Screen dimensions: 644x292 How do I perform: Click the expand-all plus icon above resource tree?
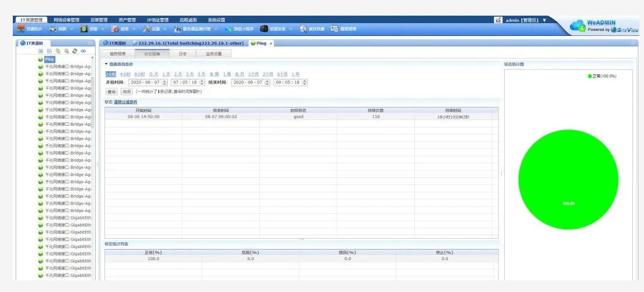pos(40,51)
